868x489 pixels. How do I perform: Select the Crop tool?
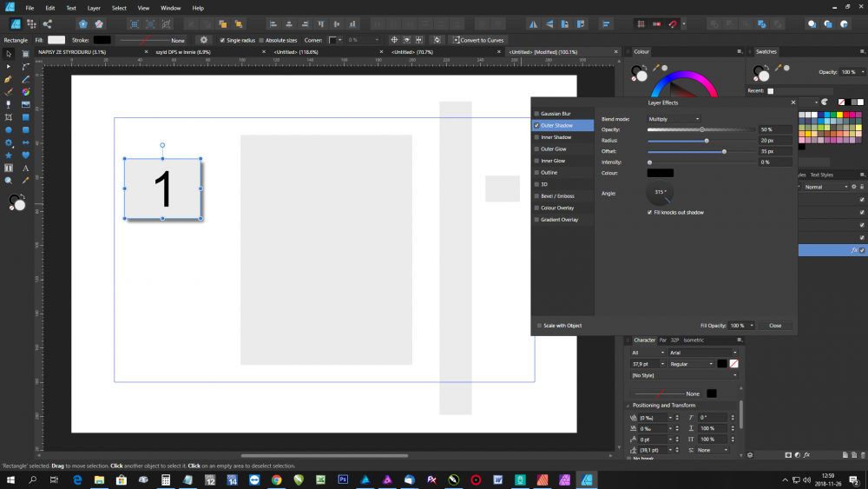click(x=9, y=117)
